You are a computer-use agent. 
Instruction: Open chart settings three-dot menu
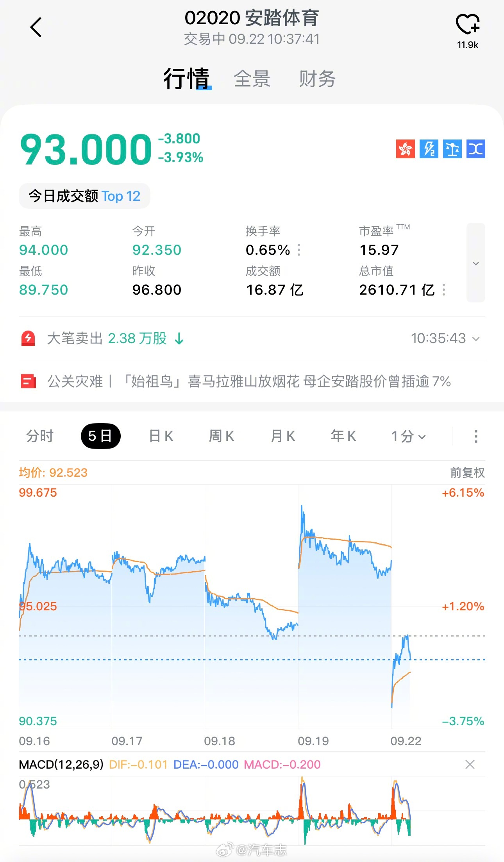[475, 436]
